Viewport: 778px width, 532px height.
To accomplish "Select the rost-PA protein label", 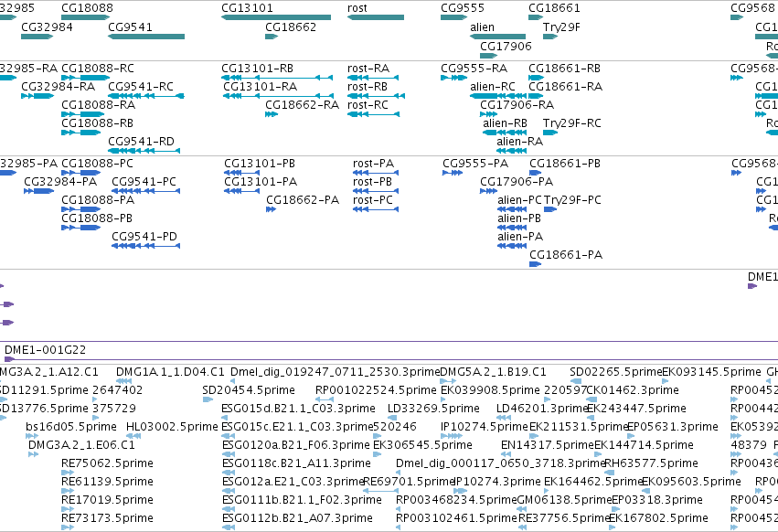I will click(373, 164).
